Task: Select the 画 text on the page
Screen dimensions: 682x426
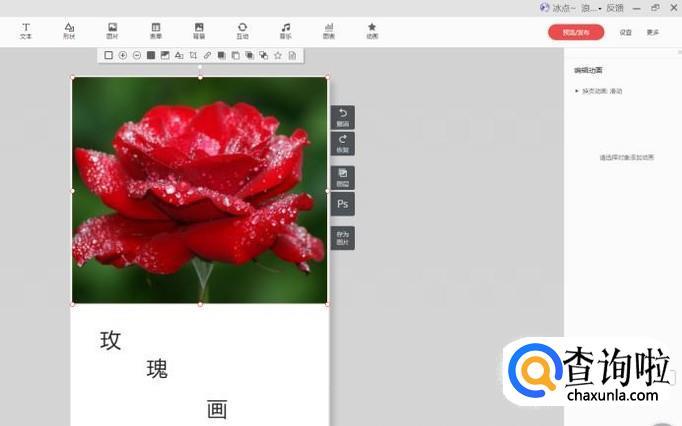Action: tap(217, 409)
